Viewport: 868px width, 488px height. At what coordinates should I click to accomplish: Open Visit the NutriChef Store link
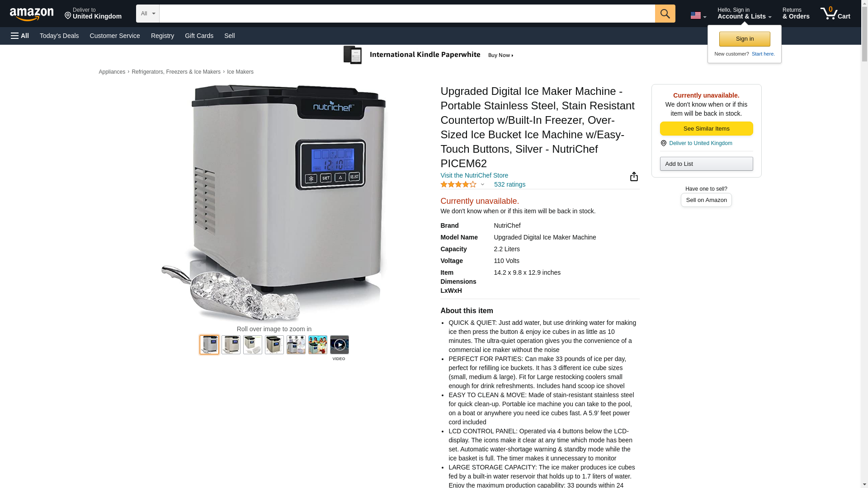click(474, 175)
